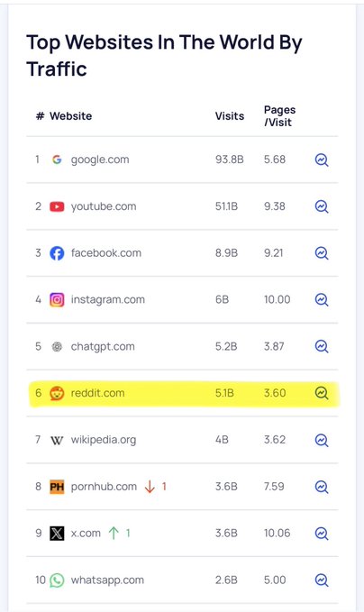Open traffic analysis icon for facebook.com
The height and width of the screenshot is (612, 364).
coord(322,253)
